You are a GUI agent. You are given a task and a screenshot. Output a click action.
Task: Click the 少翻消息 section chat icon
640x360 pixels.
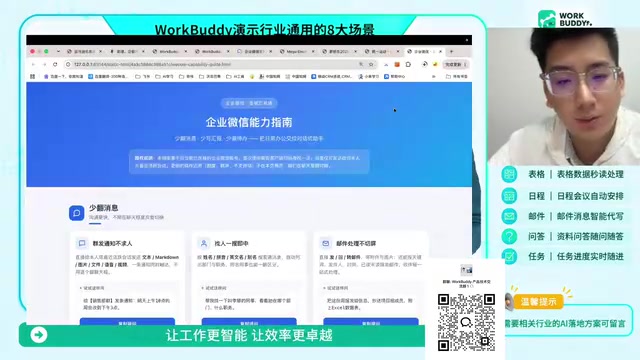click(76, 213)
